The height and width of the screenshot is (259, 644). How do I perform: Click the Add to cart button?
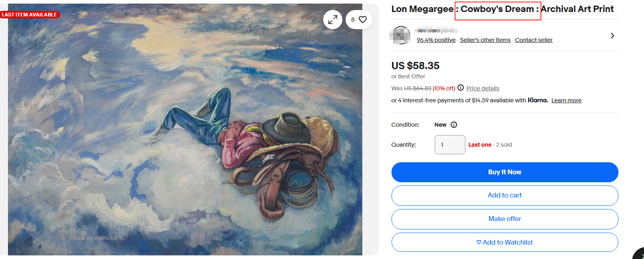click(x=505, y=195)
